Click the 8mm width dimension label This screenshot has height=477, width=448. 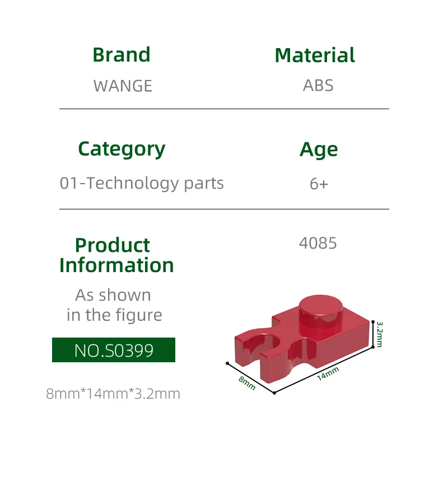[246, 383]
